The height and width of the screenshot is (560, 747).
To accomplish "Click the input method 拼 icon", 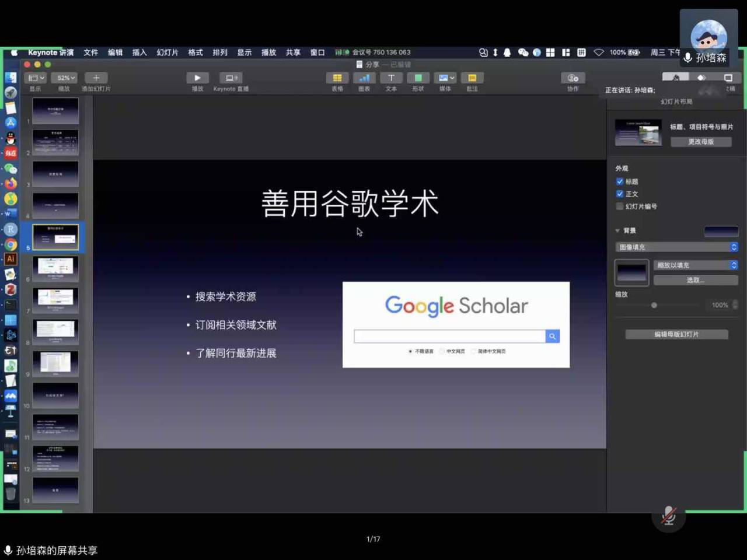I will click(x=581, y=52).
